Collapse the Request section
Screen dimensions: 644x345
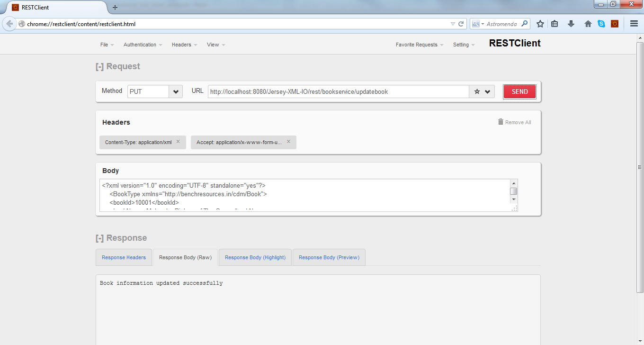(99, 67)
